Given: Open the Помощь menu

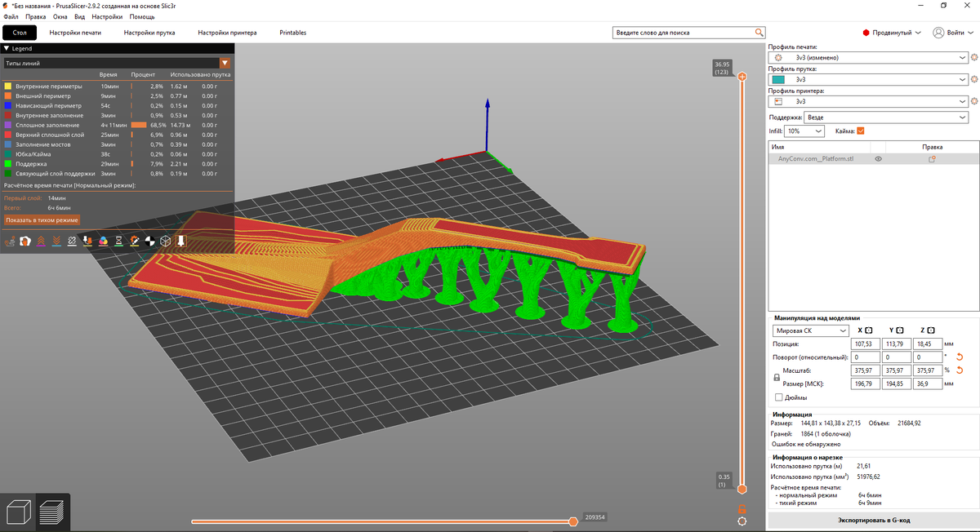Looking at the screenshot, I should pyautogui.click(x=142, y=16).
